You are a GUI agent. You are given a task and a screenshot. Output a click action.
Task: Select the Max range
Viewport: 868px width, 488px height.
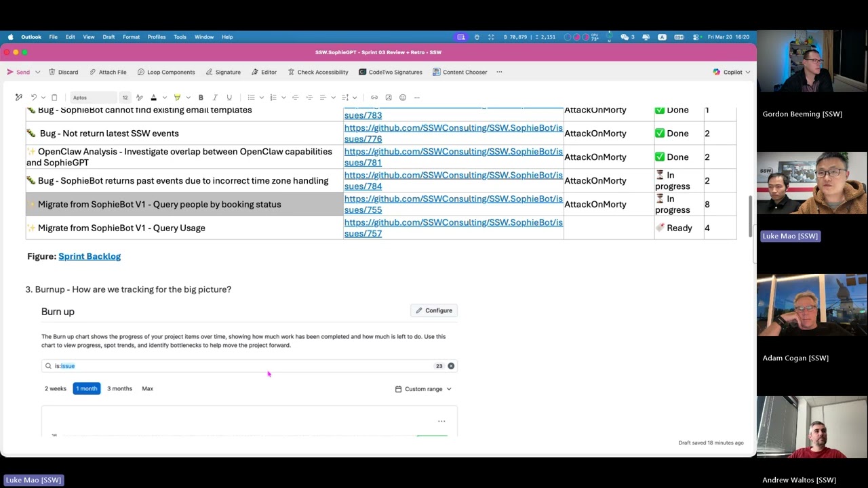[147, 388]
